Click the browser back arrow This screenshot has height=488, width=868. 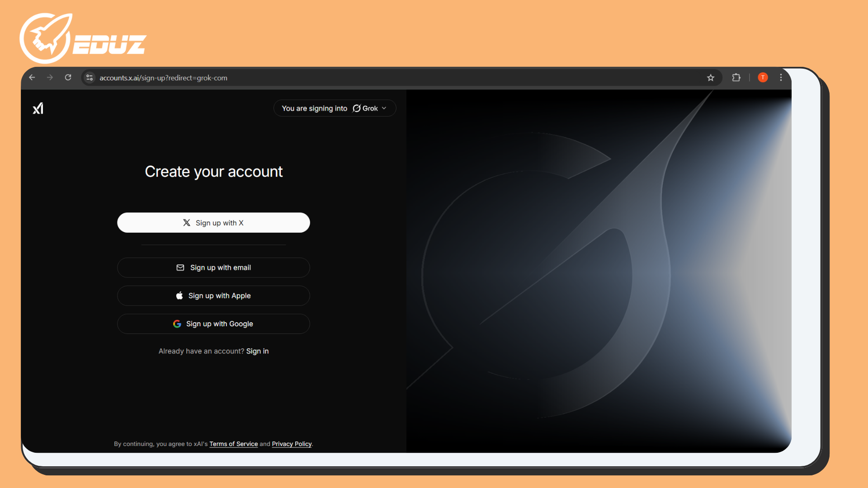(x=32, y=78)
